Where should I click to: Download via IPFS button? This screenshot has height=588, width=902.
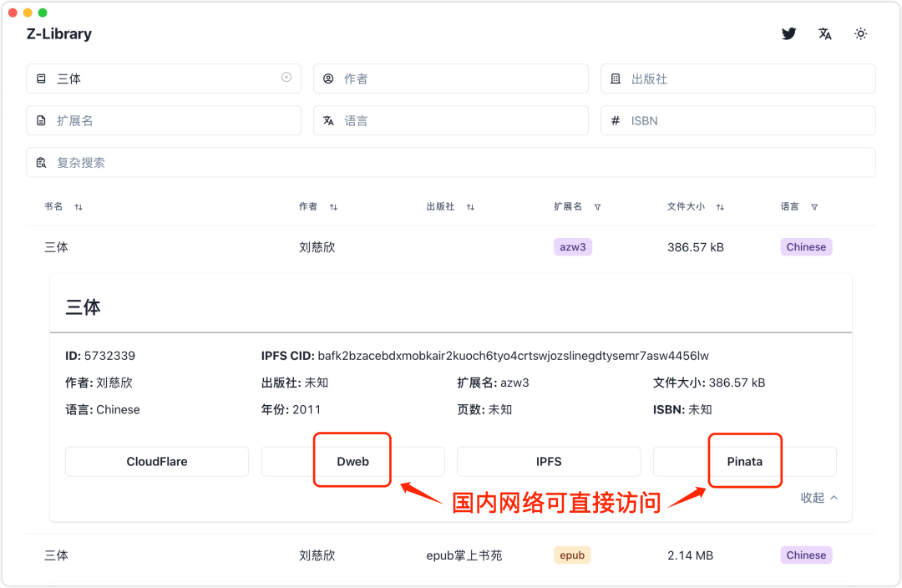pos(549,461)
